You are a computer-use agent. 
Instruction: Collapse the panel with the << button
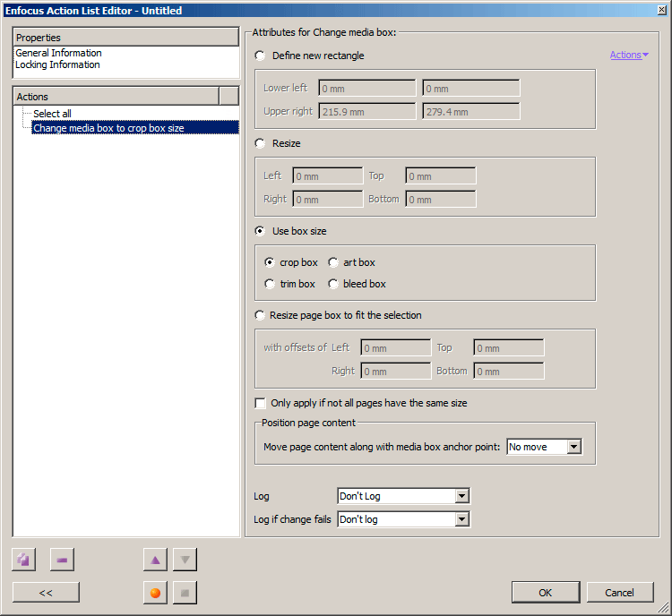(x=46, y=593)
